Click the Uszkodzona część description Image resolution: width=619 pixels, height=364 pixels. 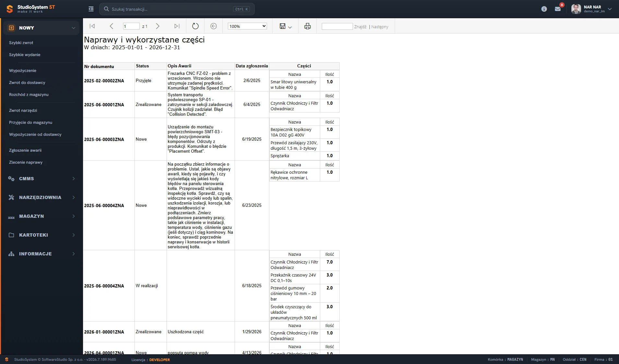[186, 332]
